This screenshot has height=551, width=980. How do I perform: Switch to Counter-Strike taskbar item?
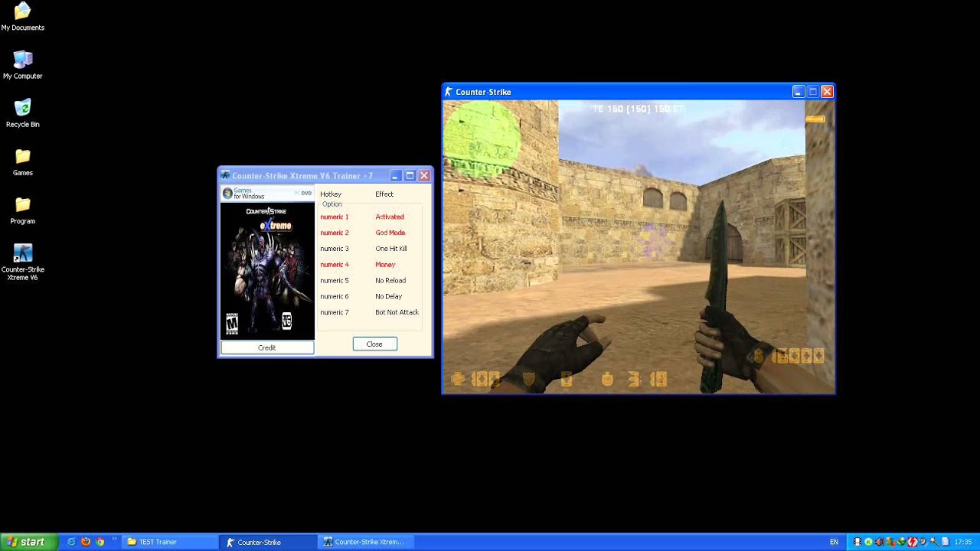(268, 542)
